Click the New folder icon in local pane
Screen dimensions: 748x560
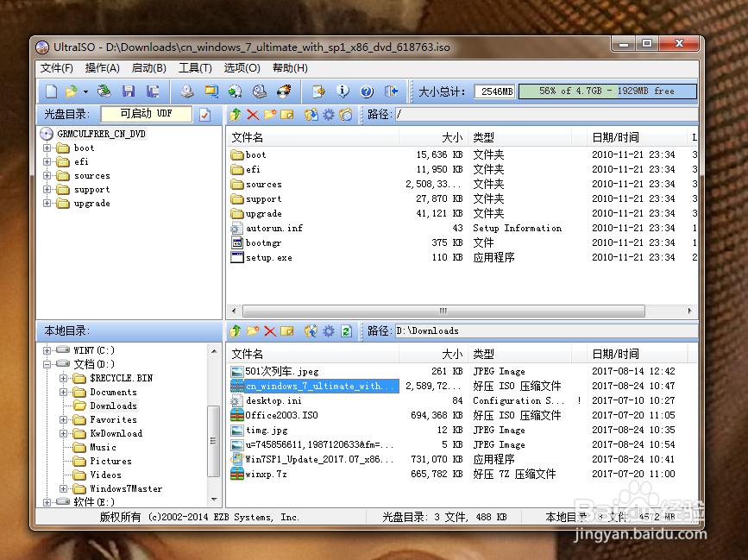pyautogui.click(x=253, y=330)
